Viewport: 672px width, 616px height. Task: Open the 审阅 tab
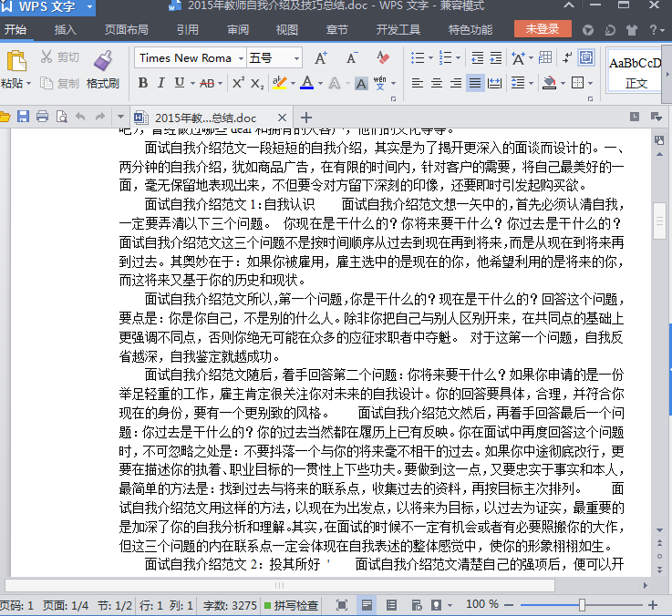click(238, 29)
